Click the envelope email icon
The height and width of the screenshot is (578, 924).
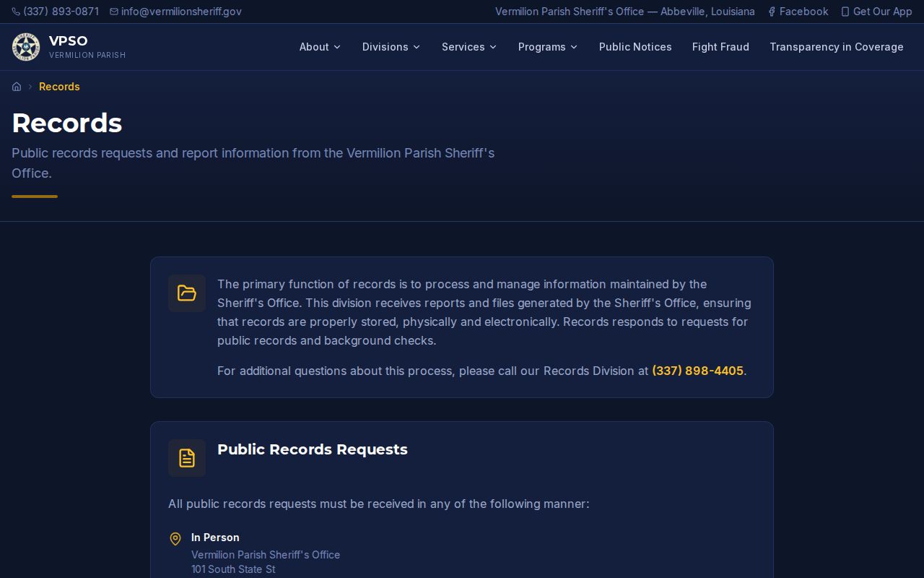coord(114,12)
